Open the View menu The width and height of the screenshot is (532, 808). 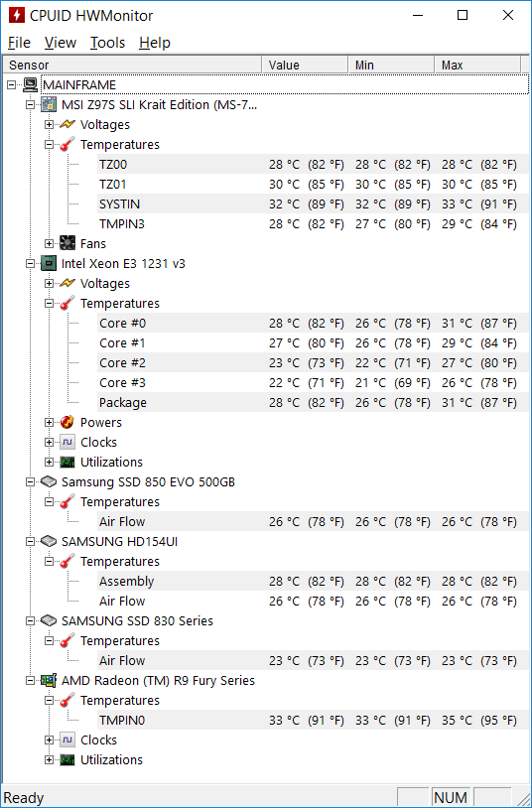61,43
